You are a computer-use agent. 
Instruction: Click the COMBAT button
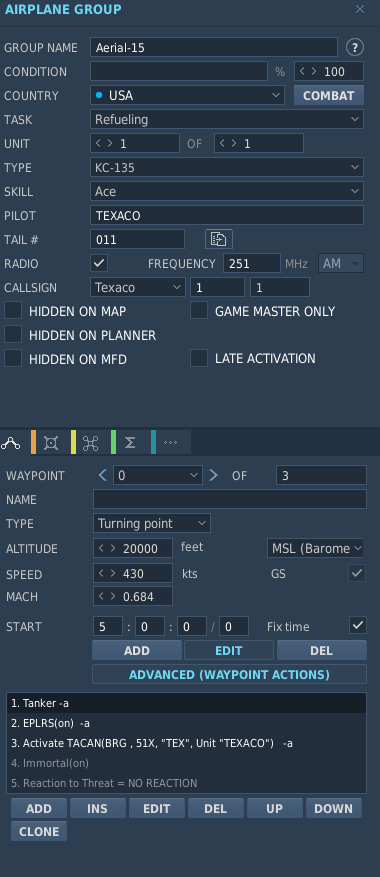[x=329, y=95]
